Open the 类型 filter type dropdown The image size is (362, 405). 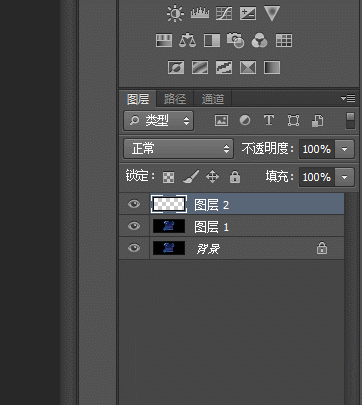pyautogui.click(x=159, y=121)
